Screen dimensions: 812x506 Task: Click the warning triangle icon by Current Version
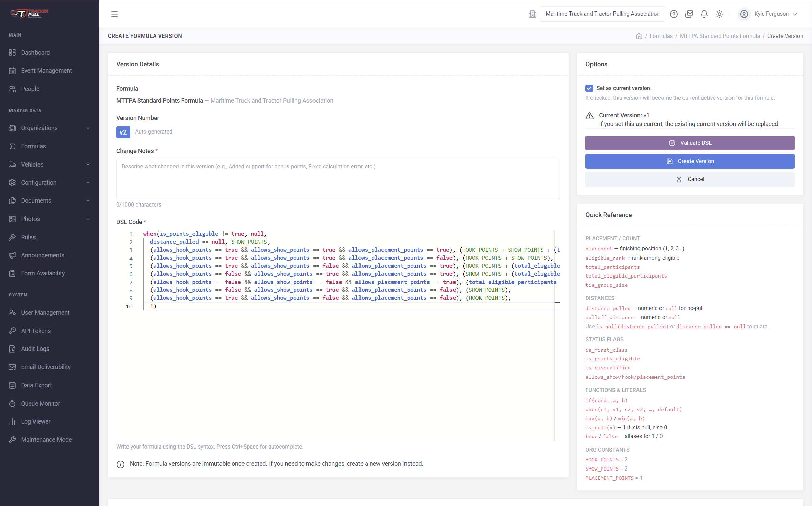589,116
